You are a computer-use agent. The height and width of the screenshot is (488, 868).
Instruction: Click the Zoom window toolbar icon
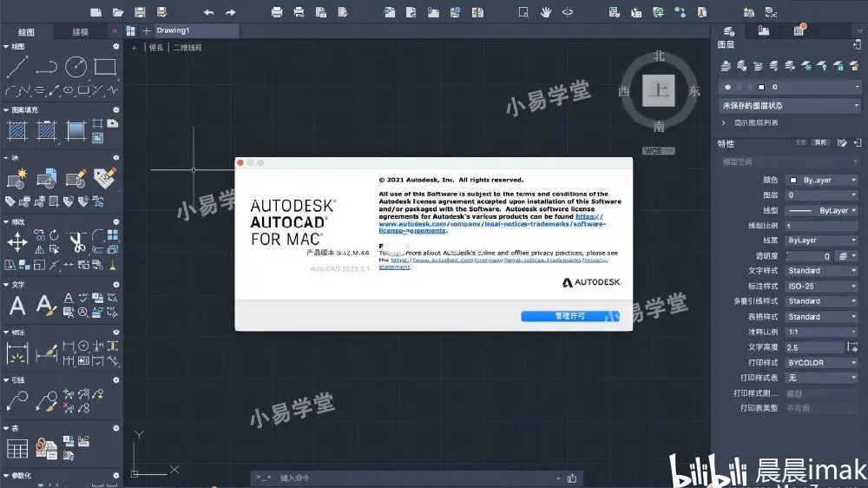point(523,12)
